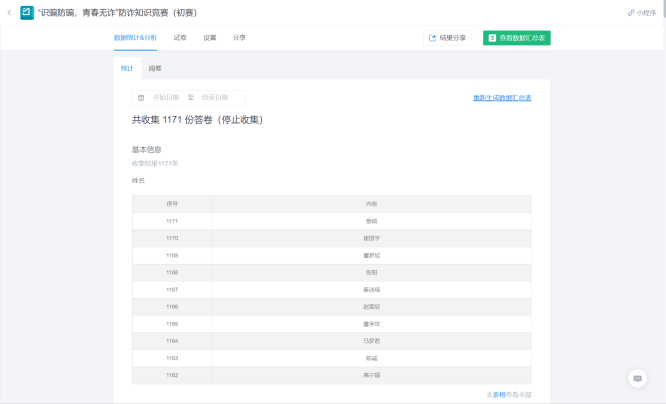Open the chat support bubble icon
The width and height of the screenshot is (666, 404).
(637, 378)
